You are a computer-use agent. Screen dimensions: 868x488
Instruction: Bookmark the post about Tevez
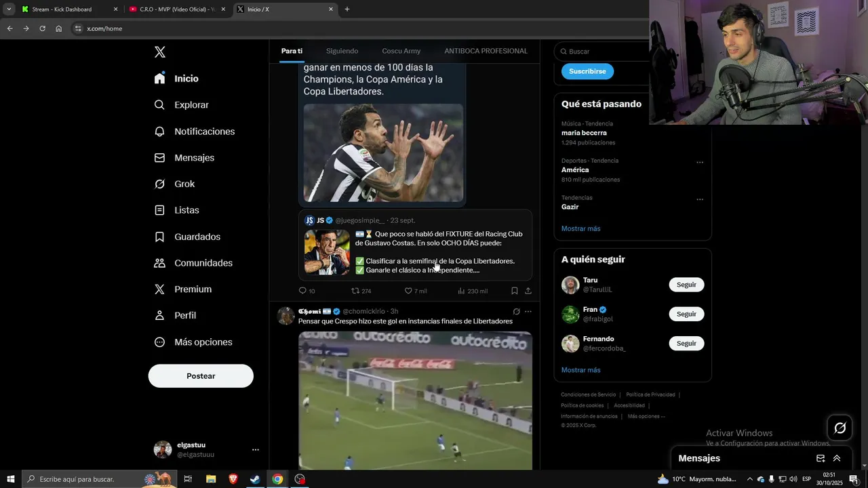pyautogui.click(x=514, y=291)
